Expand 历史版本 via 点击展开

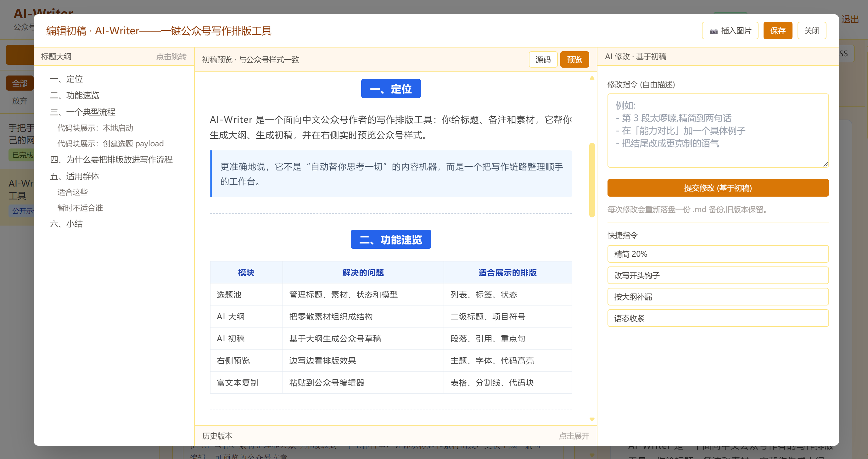[x=574, y=436]
